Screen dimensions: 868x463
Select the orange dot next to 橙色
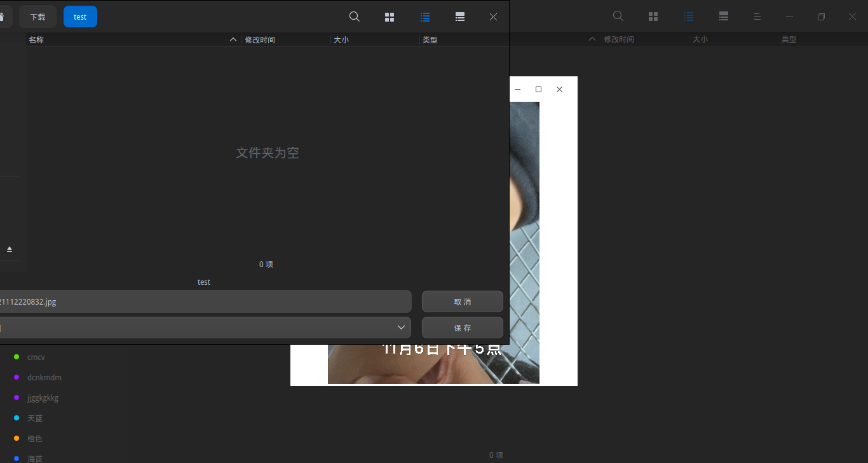coord(18,438)
